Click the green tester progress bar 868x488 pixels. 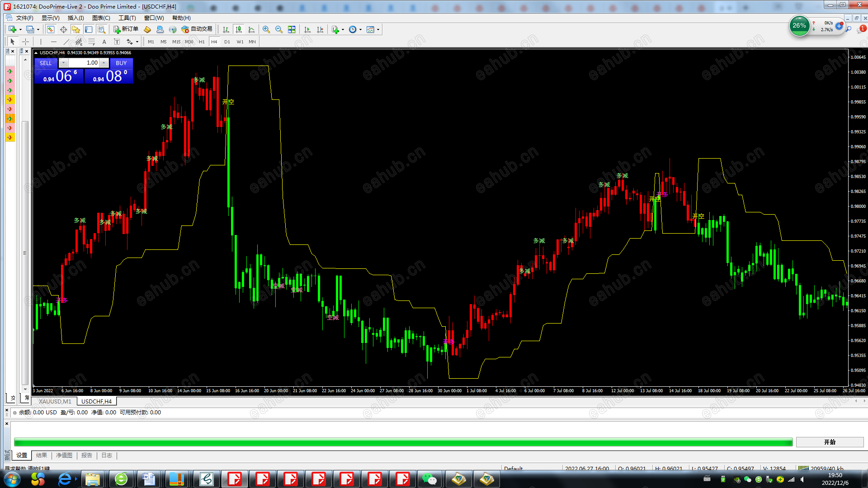[x=403, y=442]
